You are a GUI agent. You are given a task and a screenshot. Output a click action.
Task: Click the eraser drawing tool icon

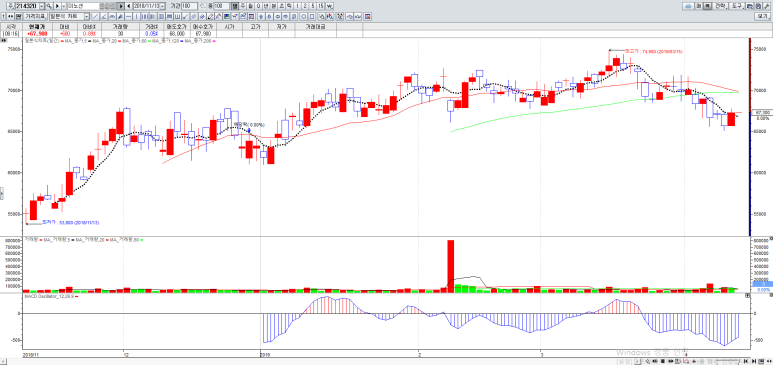210,16
